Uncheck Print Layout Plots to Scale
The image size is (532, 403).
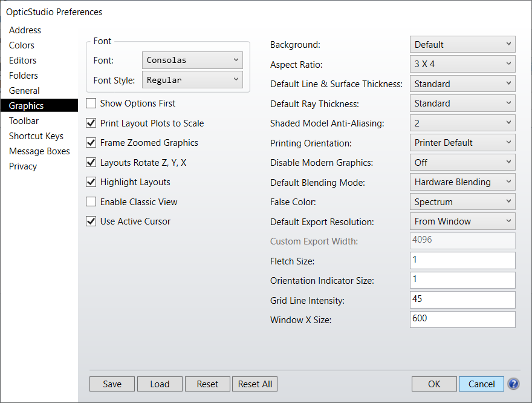tap(91, 123)
